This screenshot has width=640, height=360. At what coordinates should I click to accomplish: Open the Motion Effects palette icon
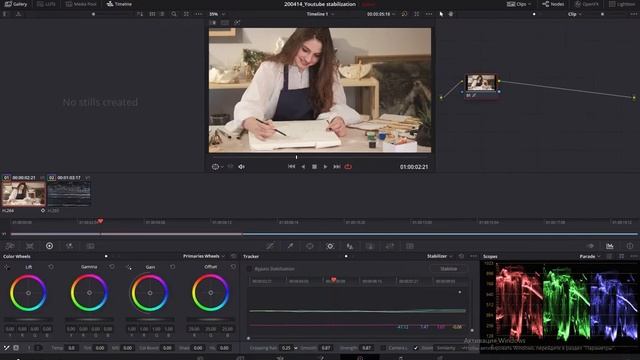coord(90,246)
